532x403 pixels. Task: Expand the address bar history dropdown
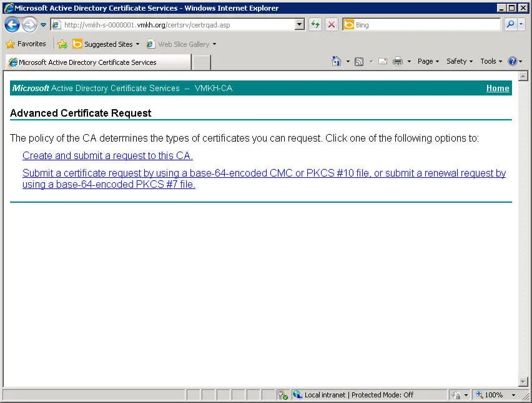coord(299,25)
